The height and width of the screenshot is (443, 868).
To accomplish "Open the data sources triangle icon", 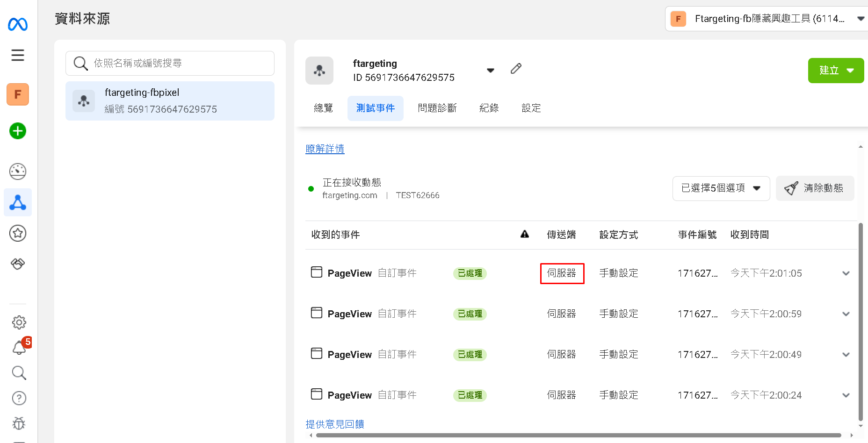I will (x=18, y=202).
